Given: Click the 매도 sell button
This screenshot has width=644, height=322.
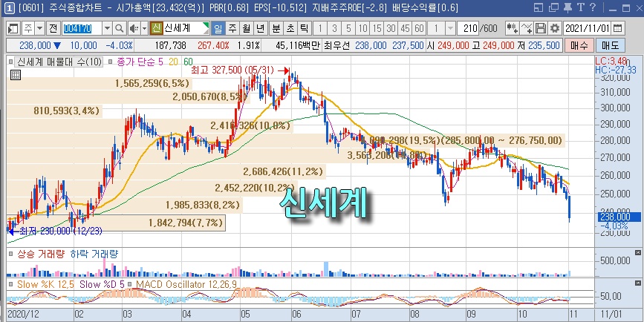Looking at the screenshot, I should coord(611,45).
